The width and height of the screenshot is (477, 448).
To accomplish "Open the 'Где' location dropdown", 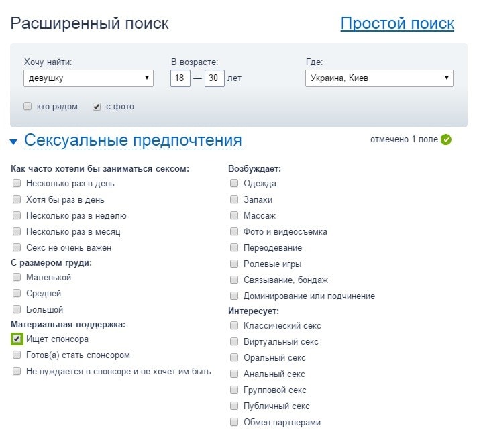I will [x=379, y=78].
